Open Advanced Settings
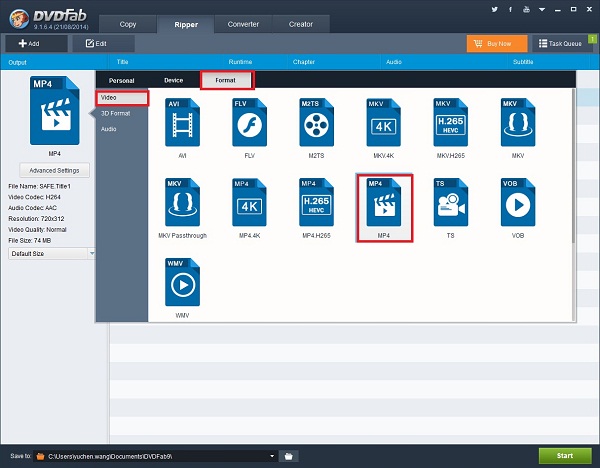This screenshot has height=468, width=600. [54, 170]
